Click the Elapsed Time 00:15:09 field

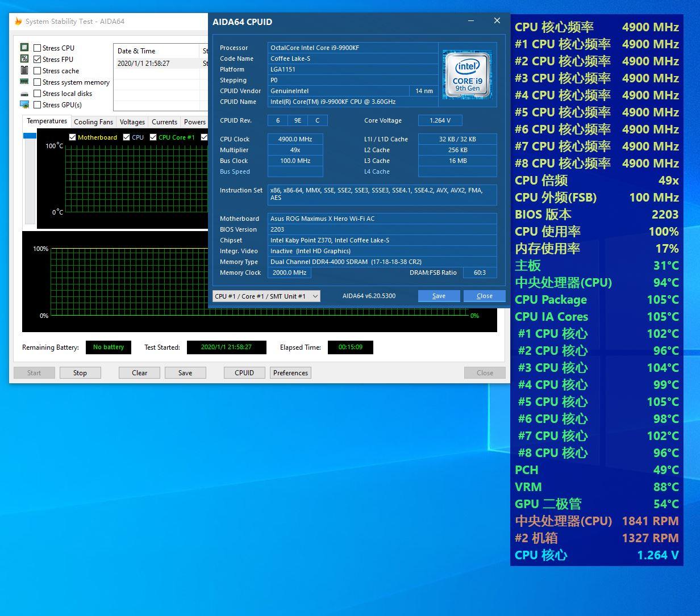coord(350,347)
